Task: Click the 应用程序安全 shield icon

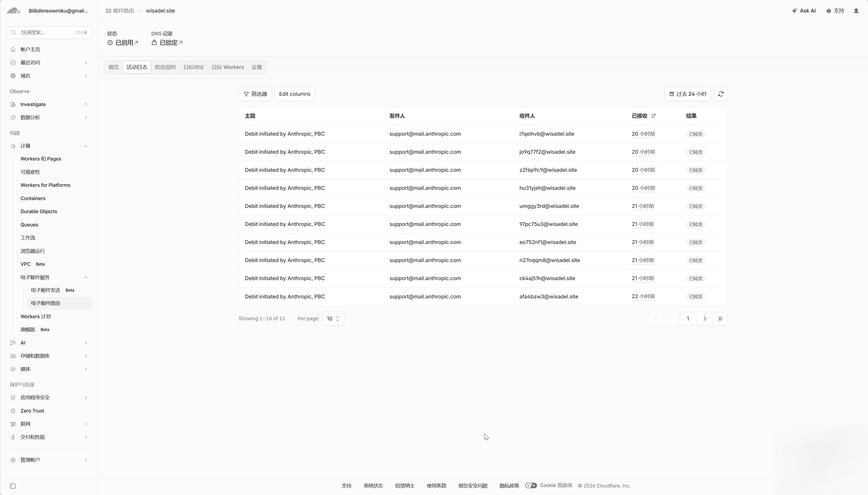Action: coord(13,398)
